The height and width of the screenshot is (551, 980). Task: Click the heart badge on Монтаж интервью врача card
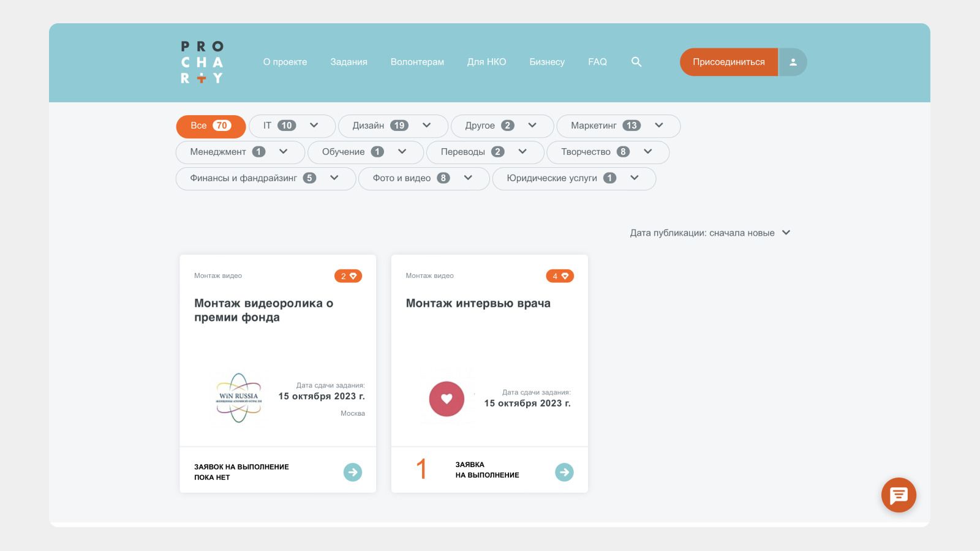[559, 275]
